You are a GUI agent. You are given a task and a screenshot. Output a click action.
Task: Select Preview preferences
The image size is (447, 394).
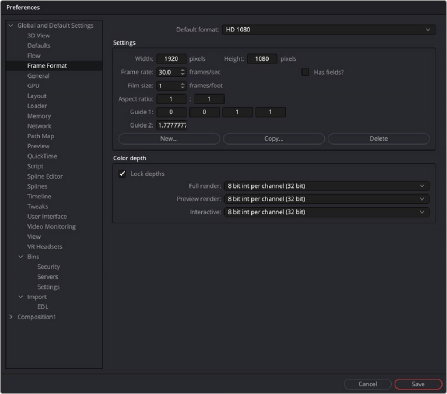click(38, 146)
